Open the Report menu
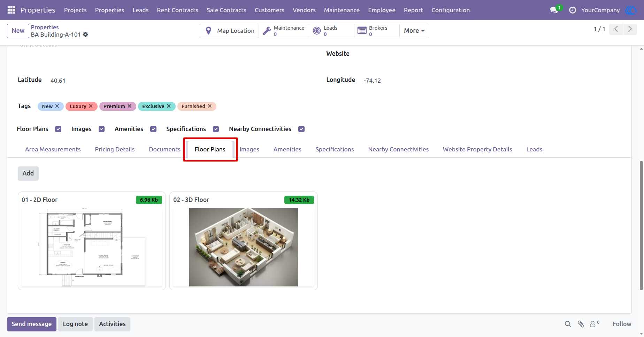The width and height of the screenshot is (644, 337). 413,10
